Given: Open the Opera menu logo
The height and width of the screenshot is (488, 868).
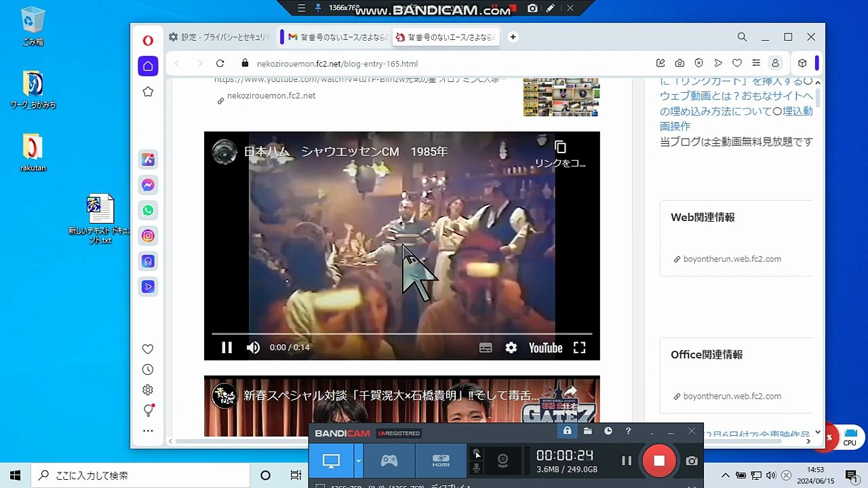Looking at the screenshot, I should tap(148, 41).
